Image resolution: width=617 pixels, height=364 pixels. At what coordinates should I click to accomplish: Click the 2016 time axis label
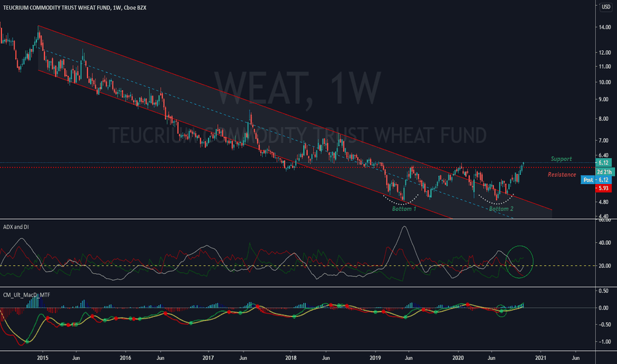click(x=125, y=357)
